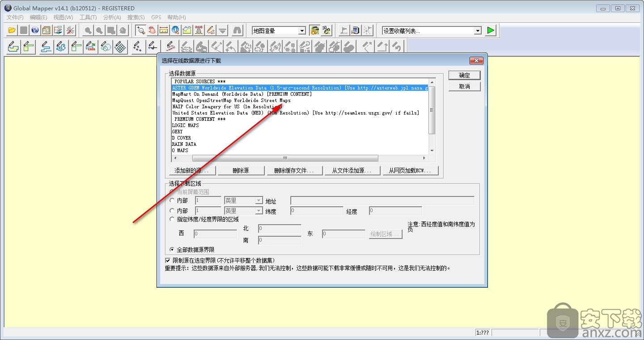Viewport: 644px width, 340px height.
Task: Select the create area feature tool
Action: click(13, 47)
